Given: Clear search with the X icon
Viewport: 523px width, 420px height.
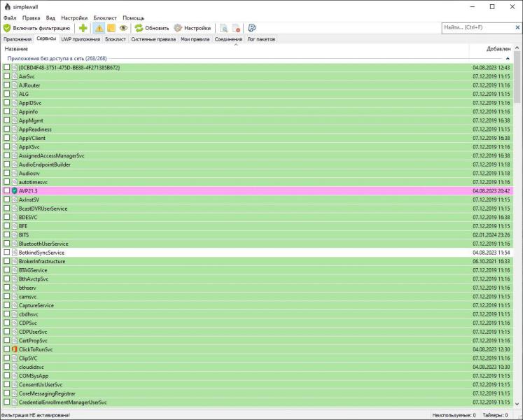Looking at the screenshot, I should (517, 28).
